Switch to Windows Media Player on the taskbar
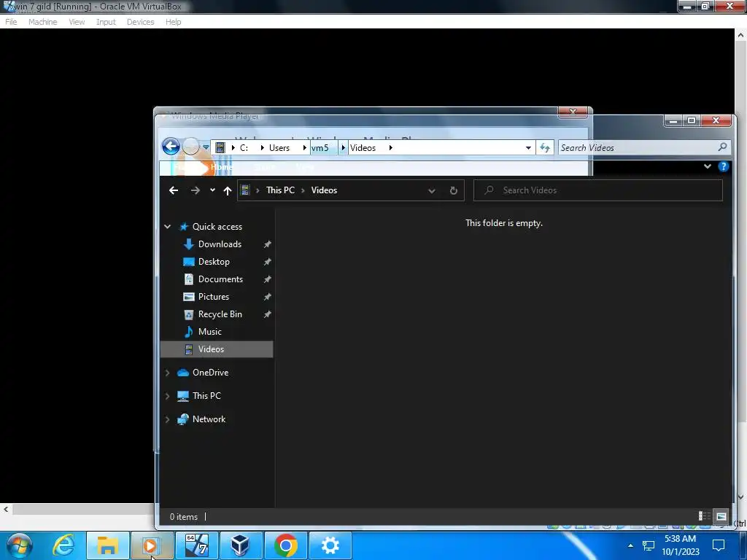The width and height of the screenshot is (747, 560). 151,545
